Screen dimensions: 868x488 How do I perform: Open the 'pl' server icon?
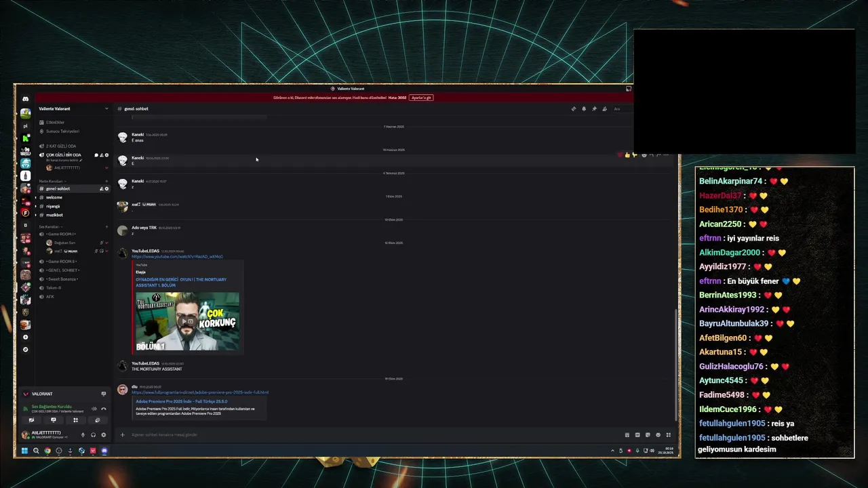click(x=25, y=126)
